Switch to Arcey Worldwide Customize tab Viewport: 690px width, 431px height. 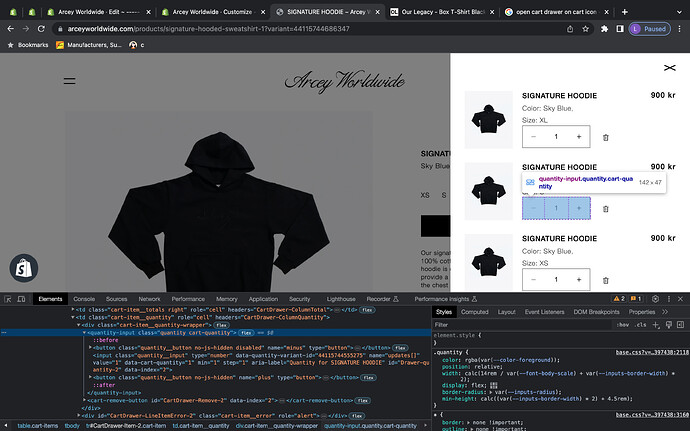[x=213, y=12]
